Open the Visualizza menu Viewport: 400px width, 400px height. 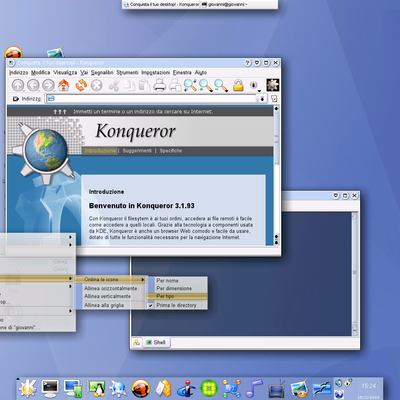65,72
